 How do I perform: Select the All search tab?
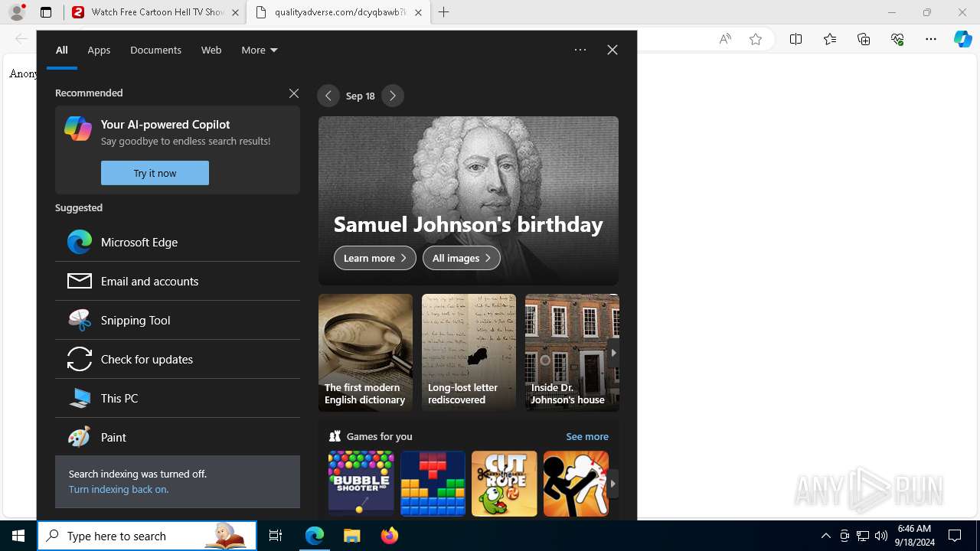point(62,50)
